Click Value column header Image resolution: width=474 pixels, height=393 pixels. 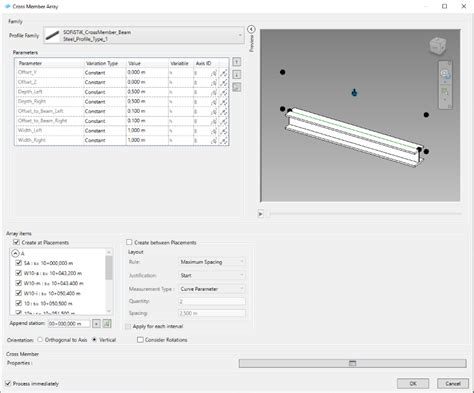coord(147,63)
